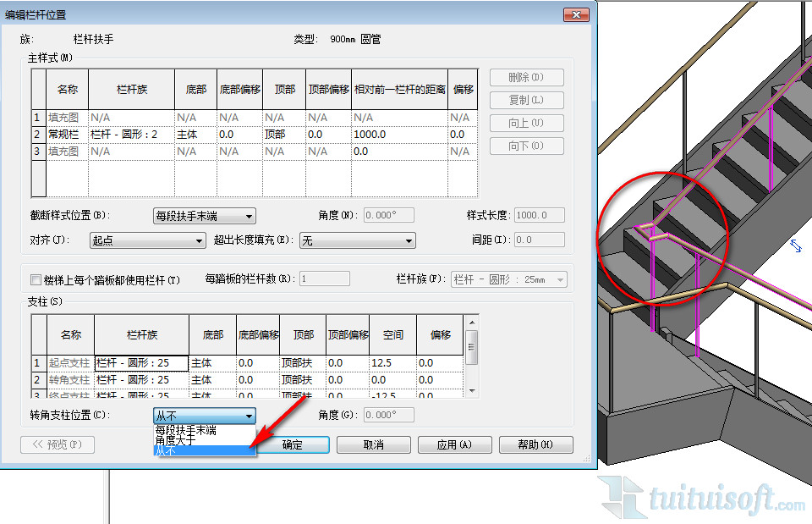Click the 样式长度 field showing 1000.0
The height and width of the screenshot is (524, 812).
pos(539,215)
